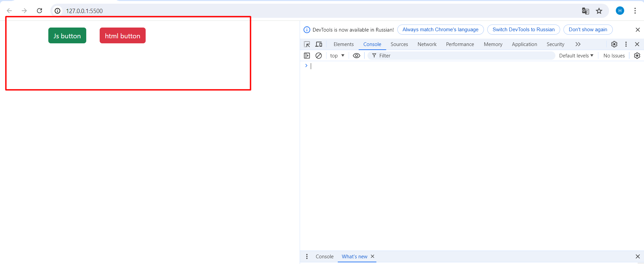Go back to the previous page
The width and height of the screenshot is (644, 264).
[x=9, y=11]
